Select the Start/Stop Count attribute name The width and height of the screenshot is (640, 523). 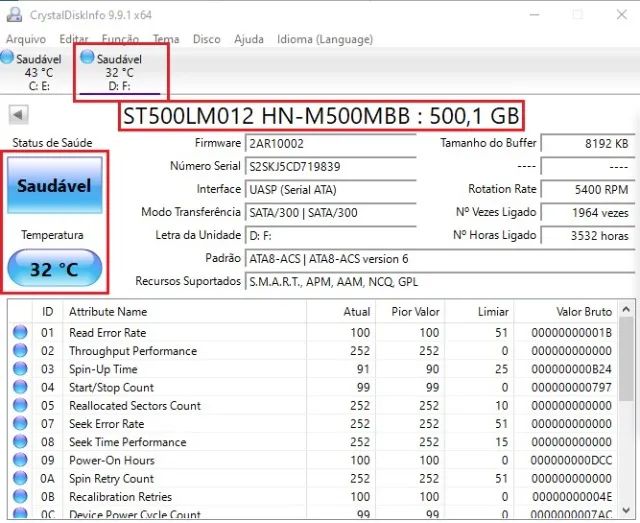[111, 387]
